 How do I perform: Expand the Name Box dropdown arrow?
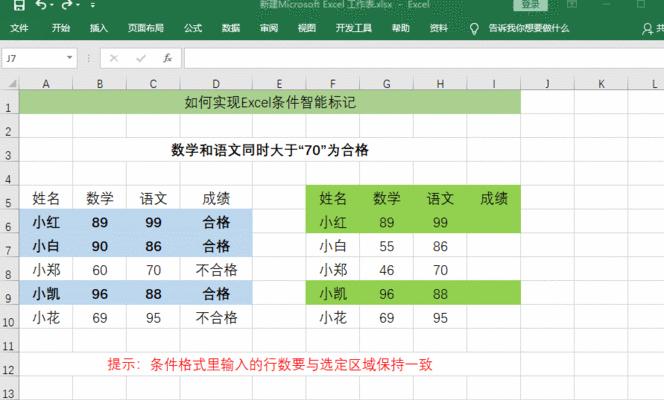69,58
